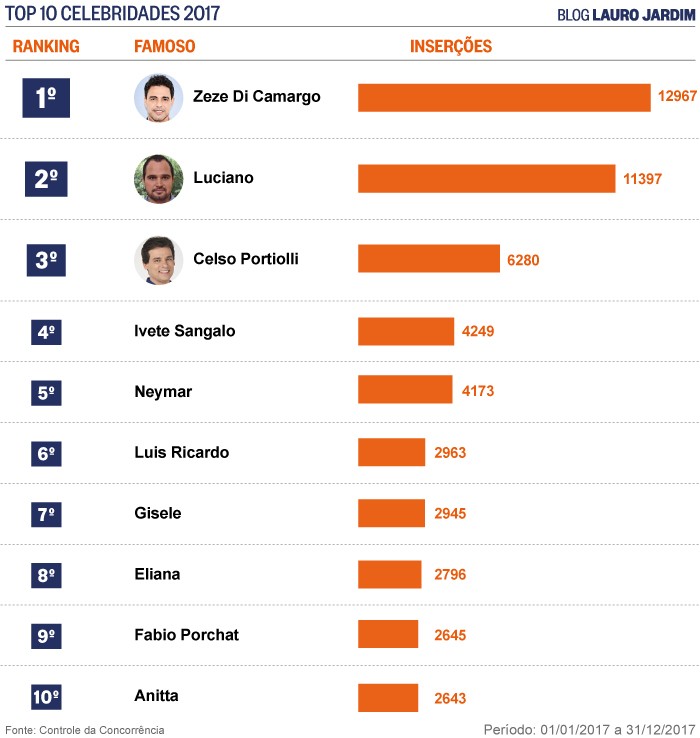Screen dimensions: 700x738
Task: Click the INSERÇÕES column header
Action: tap(451, 47)
